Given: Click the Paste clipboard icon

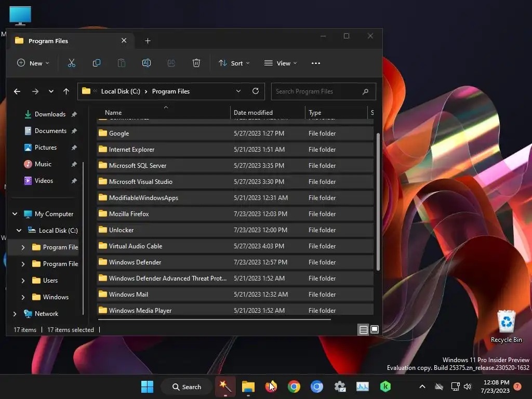Looking at the screenshot, I should pos(122,63).
